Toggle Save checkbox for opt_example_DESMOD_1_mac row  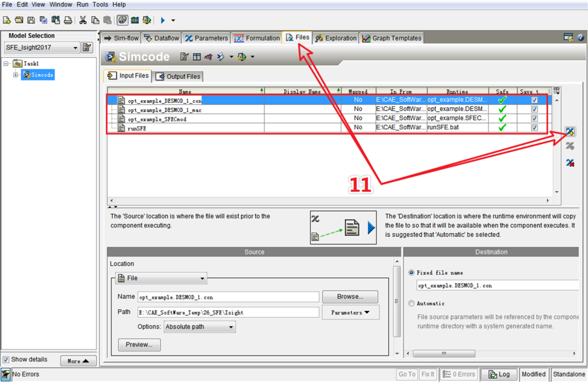click(535, 109)
